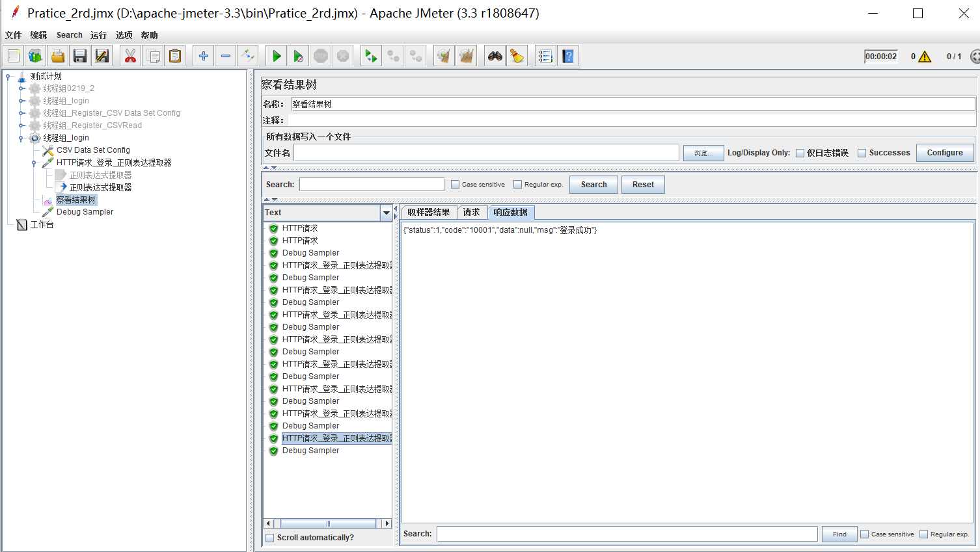Image resolution: width=980 pixels, height=552 pixels.
Task: Switch to the 取样器结果 tab
Action: (428, 212)
